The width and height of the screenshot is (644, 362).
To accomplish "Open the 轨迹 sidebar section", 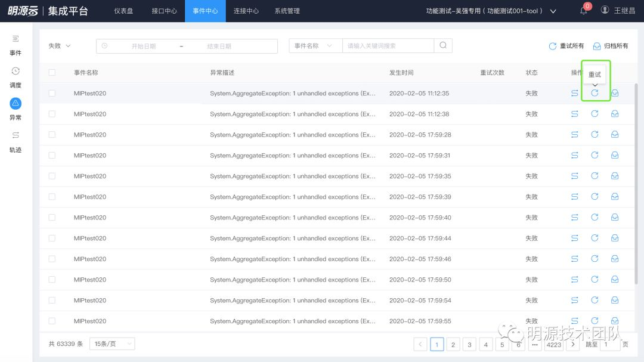I will click(x=16, y=142).
